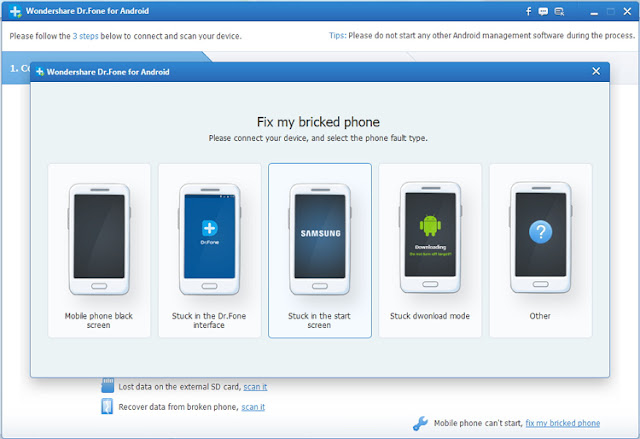Close the Fix my bricked phone dialog
Image resolution: width=640 pixels, height=439 pixels.
596,71
